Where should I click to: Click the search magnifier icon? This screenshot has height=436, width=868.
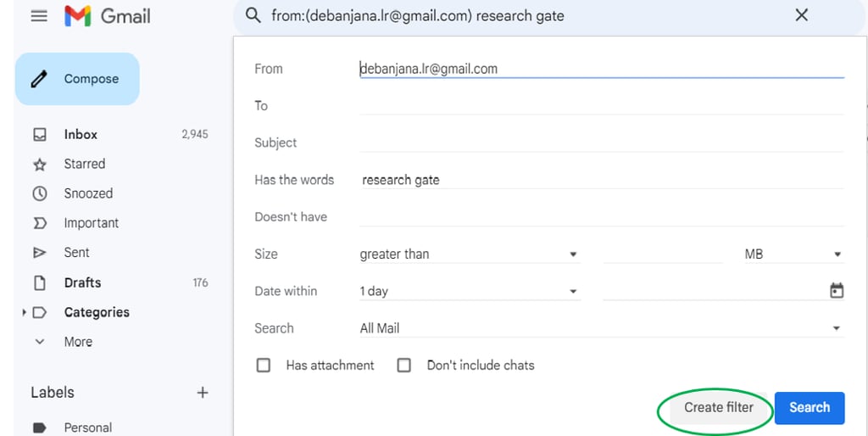(x=253, y=15)
